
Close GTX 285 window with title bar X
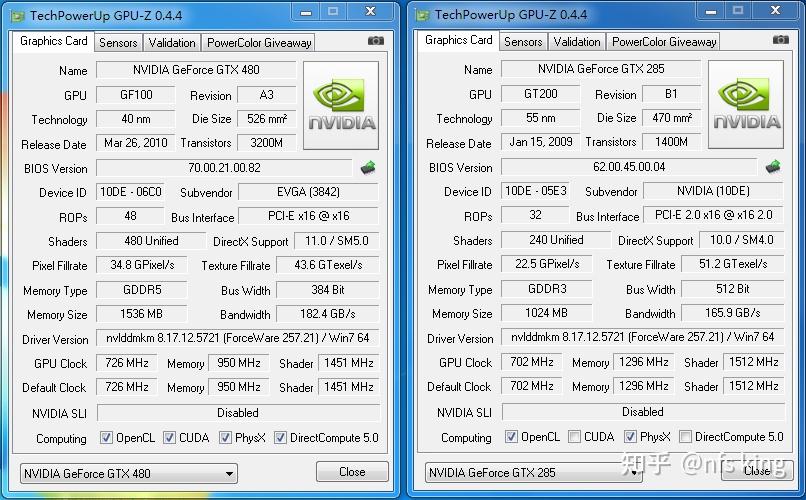[776, 11]
